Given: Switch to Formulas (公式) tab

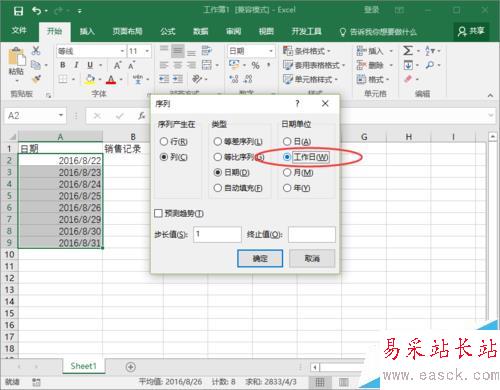Looking at the screenshot, I should click(x=168, y=31).
